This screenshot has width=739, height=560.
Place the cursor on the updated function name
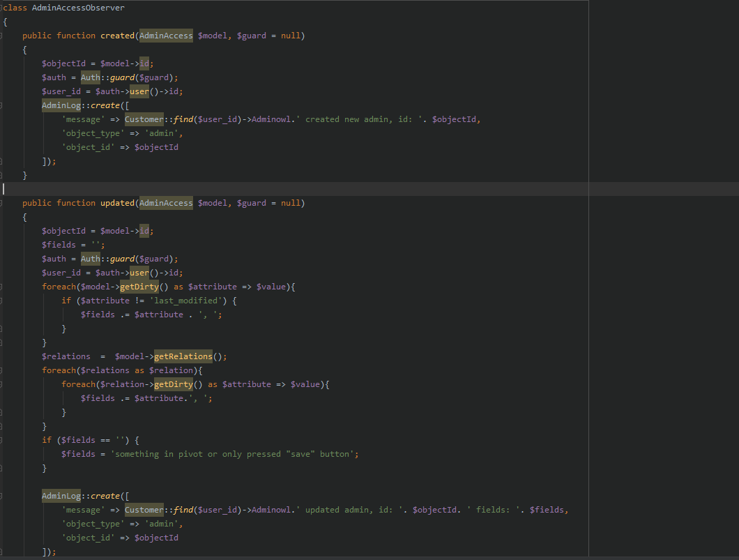click(x=116, y=203)
